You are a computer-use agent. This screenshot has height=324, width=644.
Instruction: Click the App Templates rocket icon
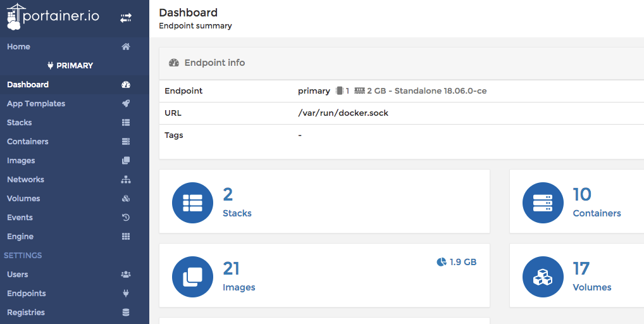(126, 104)
